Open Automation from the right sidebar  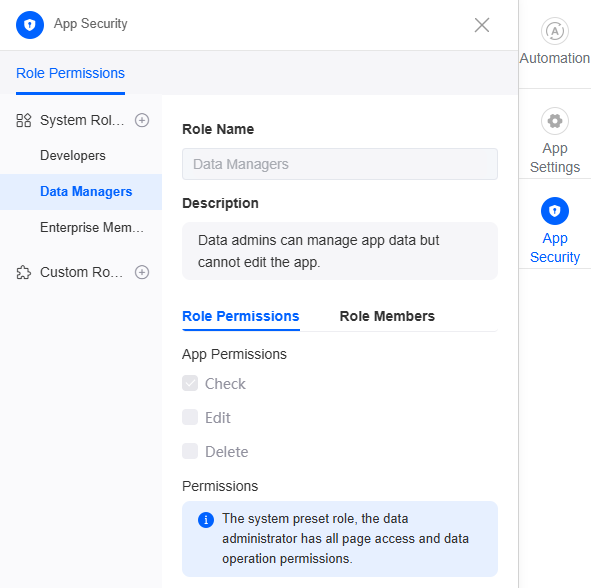(554, 42)
